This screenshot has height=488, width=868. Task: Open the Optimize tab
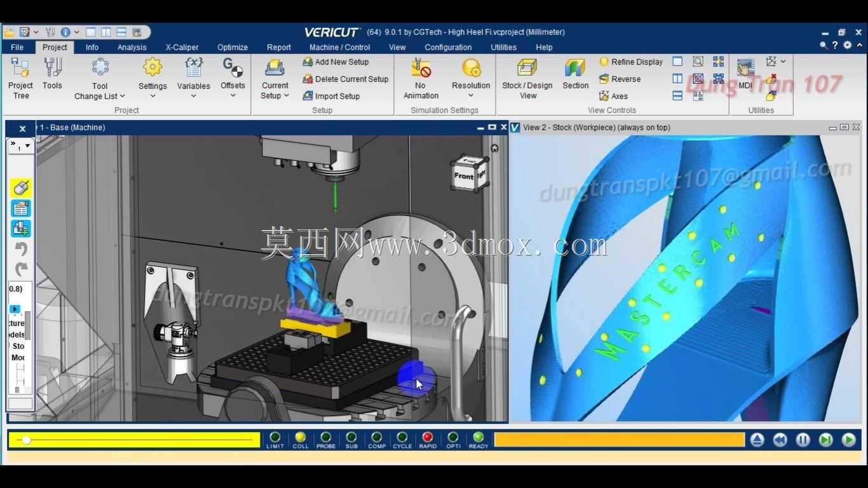pos(233,47)
